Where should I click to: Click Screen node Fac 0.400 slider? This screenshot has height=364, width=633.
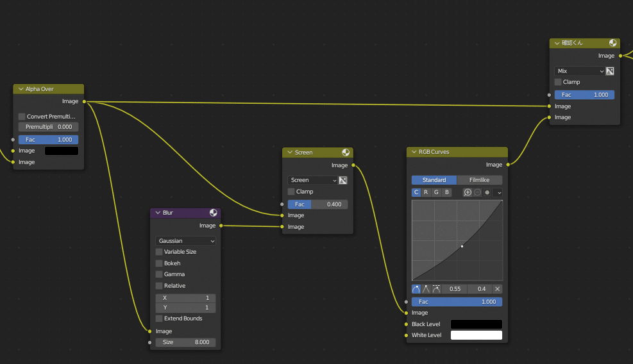tap(317, 204)
